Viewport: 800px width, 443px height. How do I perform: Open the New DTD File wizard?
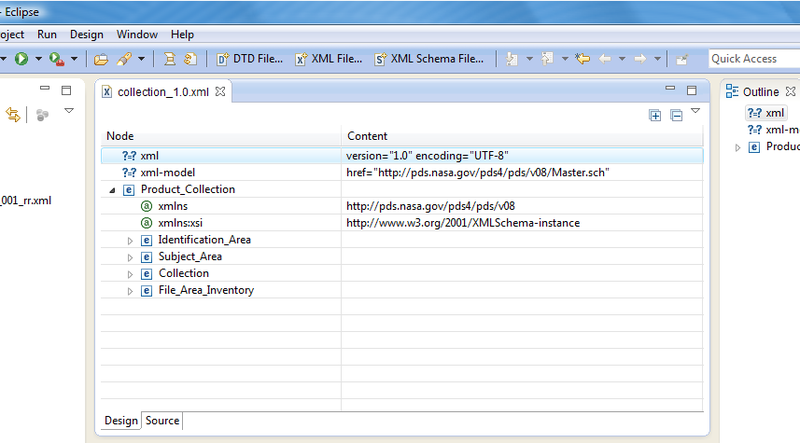249,59
